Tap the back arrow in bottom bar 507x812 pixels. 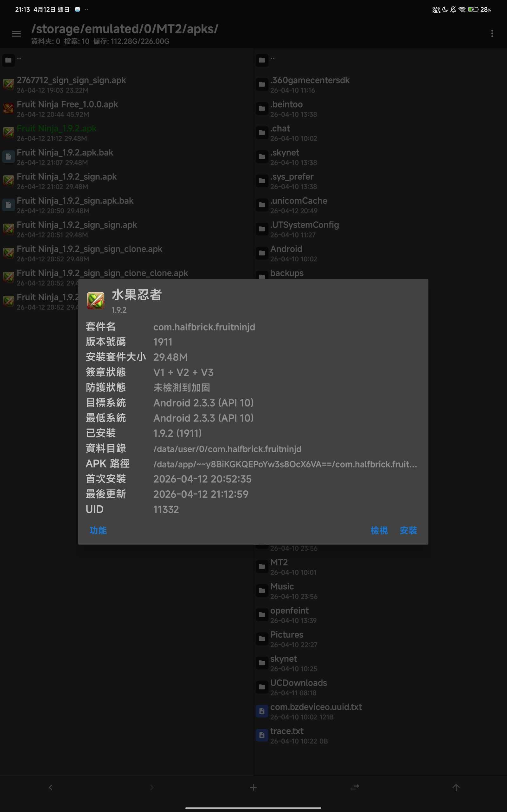tap(51, 787)
